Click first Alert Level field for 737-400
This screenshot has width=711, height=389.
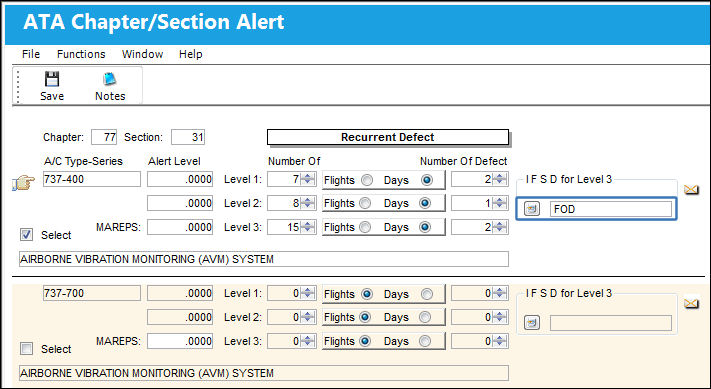pos(180,179)
